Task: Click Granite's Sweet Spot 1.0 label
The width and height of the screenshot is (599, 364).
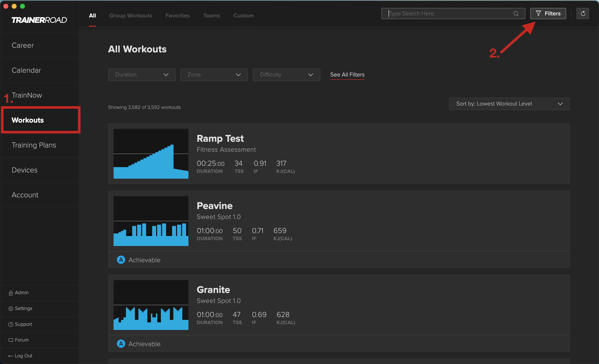Action: [x=219, y=301]
